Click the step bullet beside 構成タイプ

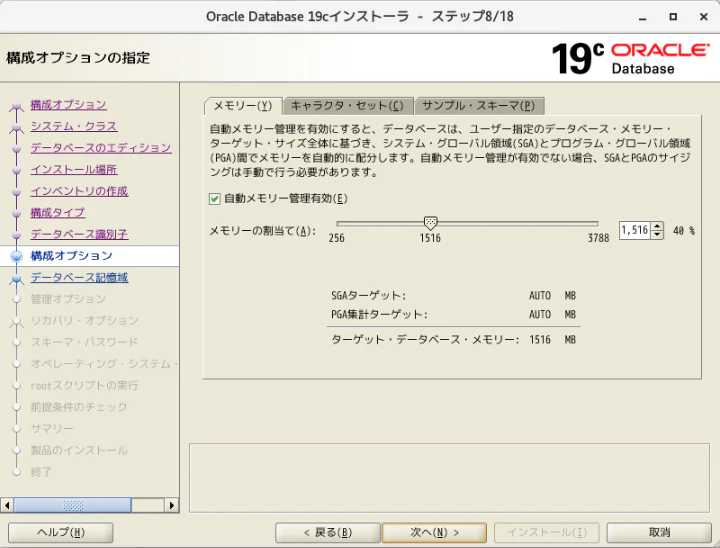point(17,214)
